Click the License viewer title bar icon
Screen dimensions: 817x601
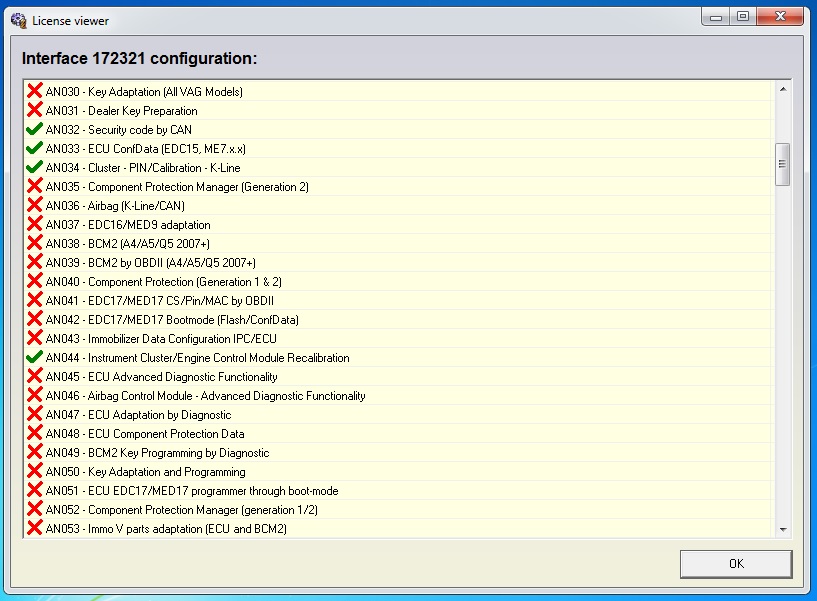click(x=18, y=20)
